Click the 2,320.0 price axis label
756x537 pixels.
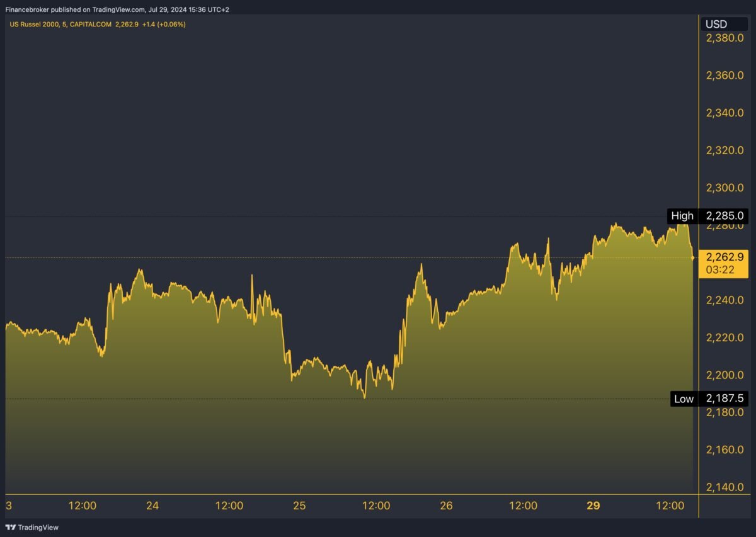(x=725, y=150)
